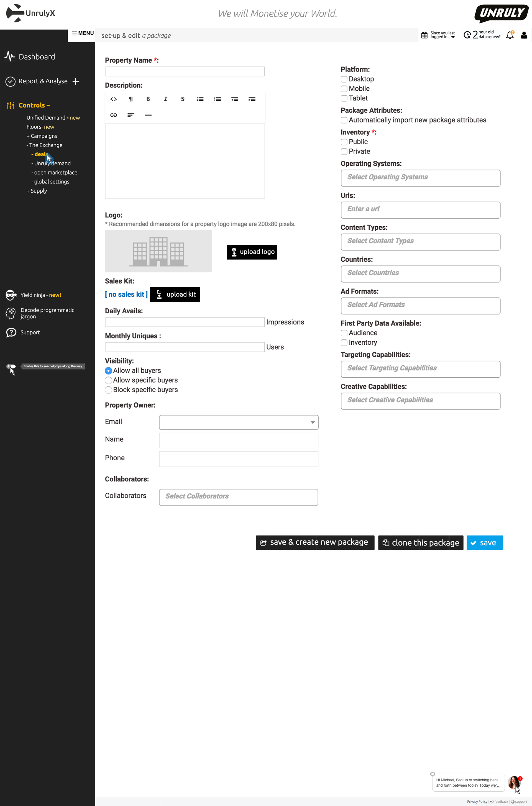Image resolution: width=532 pixels, height=806 pixels.
Task: Click the strikethrough formatting icon
Action: point(183,99)
